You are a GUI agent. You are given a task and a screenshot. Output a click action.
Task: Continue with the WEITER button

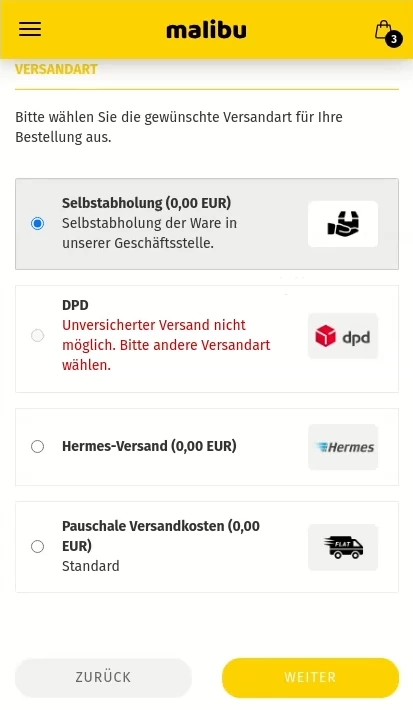(x=310, y=677)
